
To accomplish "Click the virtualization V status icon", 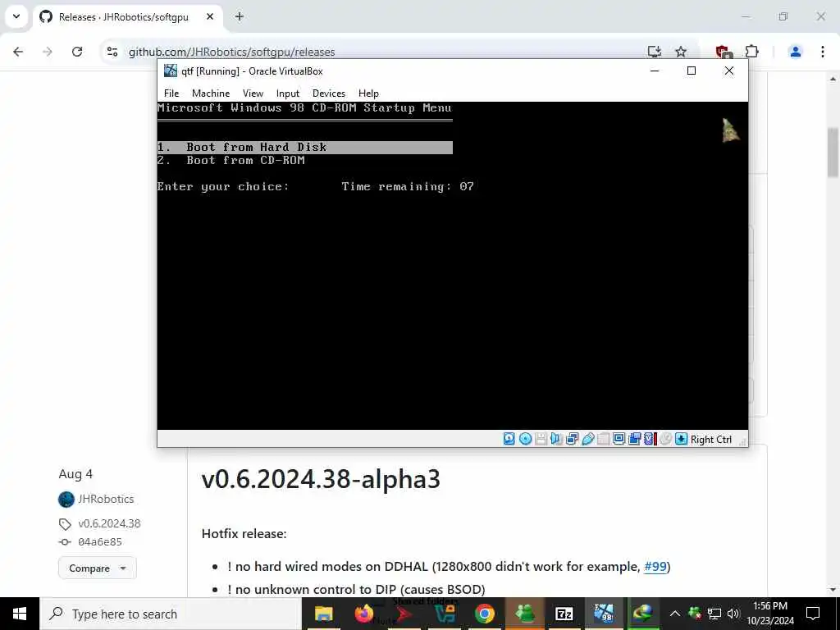I will coord(650,440).
